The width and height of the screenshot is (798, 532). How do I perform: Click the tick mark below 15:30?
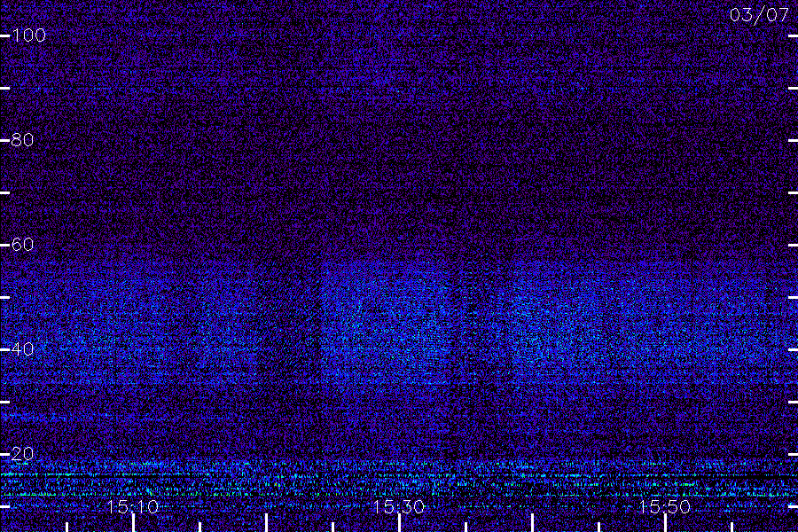(399, 523)
